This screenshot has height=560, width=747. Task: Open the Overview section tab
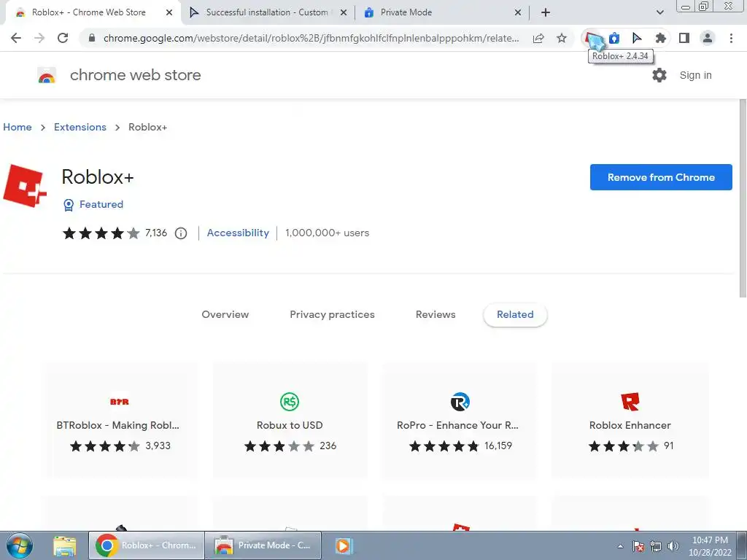pos(225,314)
